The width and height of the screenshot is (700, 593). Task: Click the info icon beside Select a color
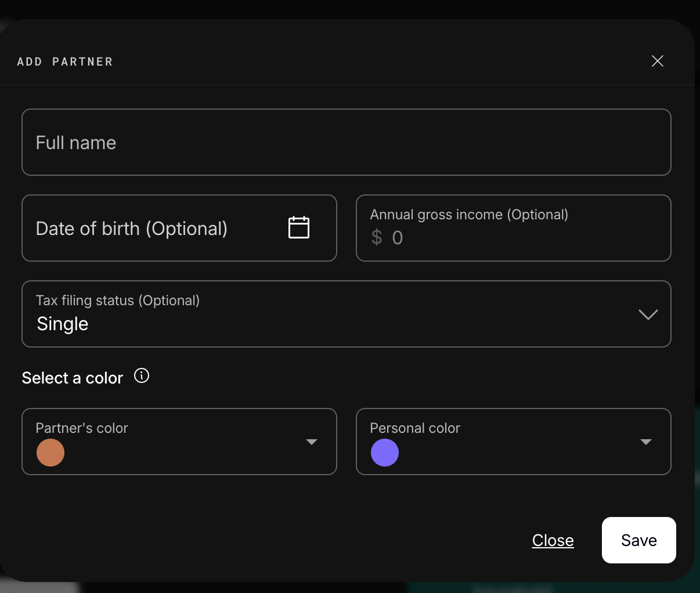[x=142, y=376]
